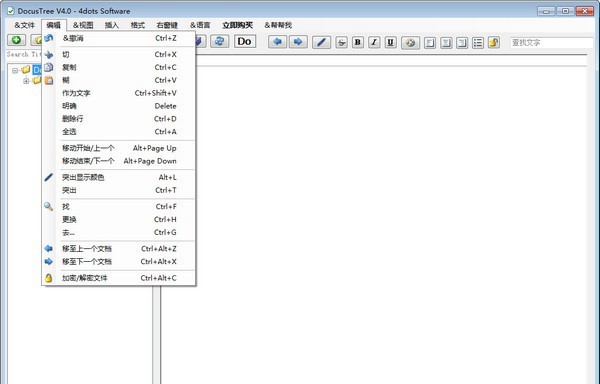Choose &撤消 undo from edit menu
600x384 pixels.
coord(119,38)
